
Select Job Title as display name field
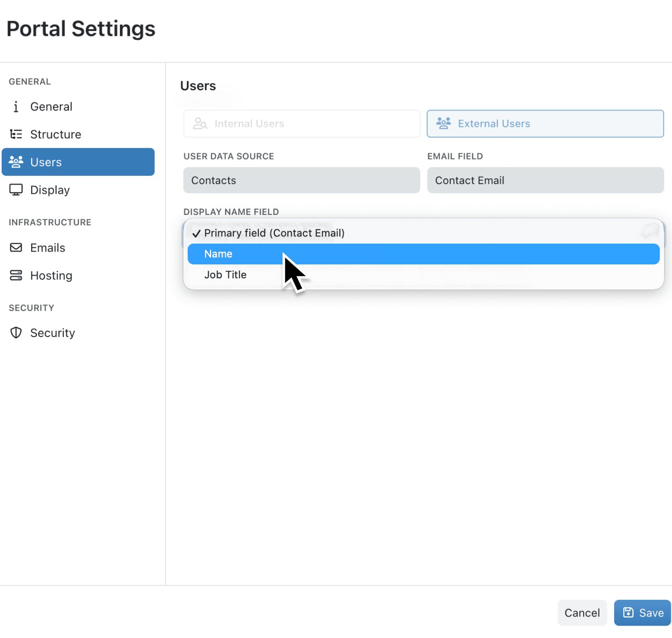click(225, 274)
